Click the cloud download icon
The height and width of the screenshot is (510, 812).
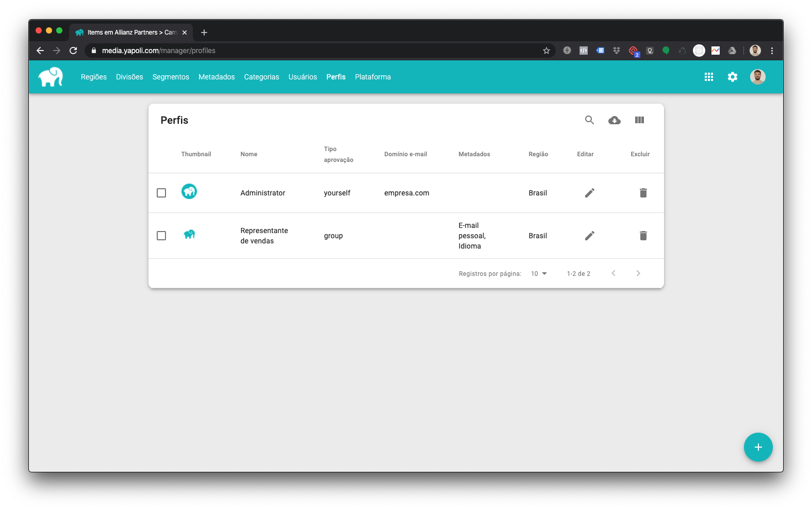point(614,120)
